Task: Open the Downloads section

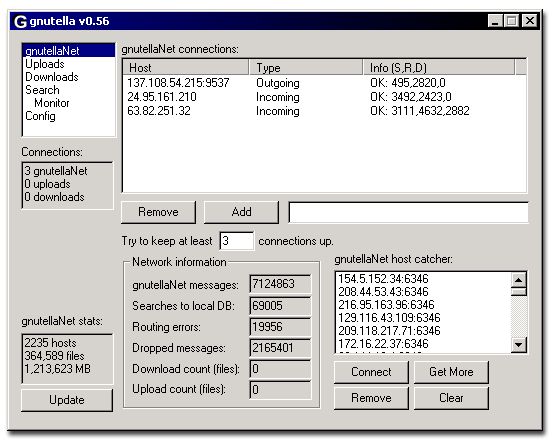Action: [52, 77]
